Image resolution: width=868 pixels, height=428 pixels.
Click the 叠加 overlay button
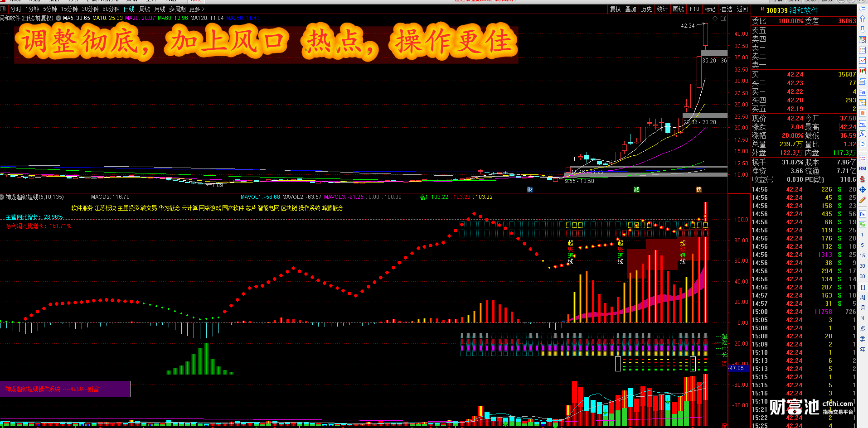[631, 9]
